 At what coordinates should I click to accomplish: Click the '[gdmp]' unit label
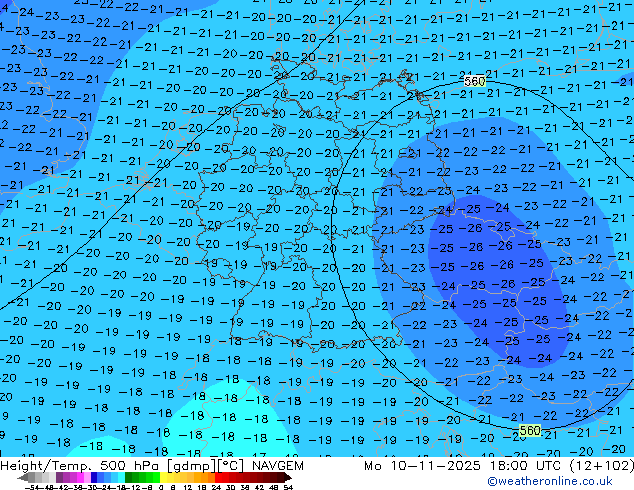[x=192, y=466]
